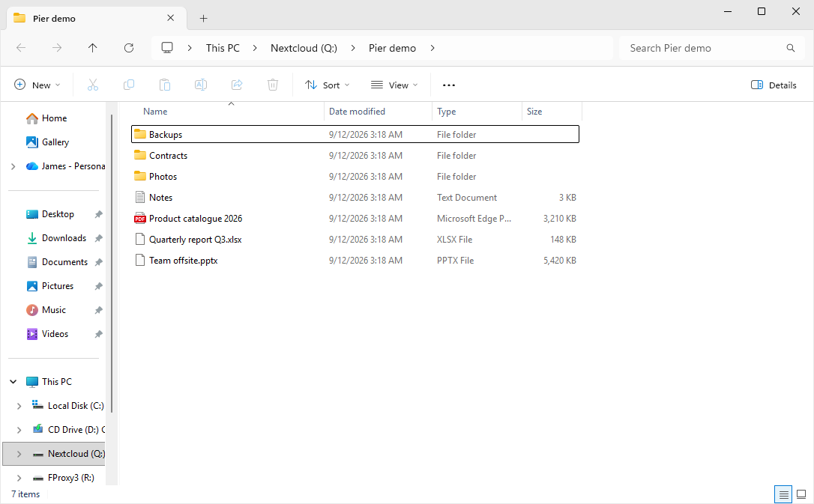Click the PC monitor icon in address bar
This screenshot has width=814, height=504.
(x=167, y=48)
